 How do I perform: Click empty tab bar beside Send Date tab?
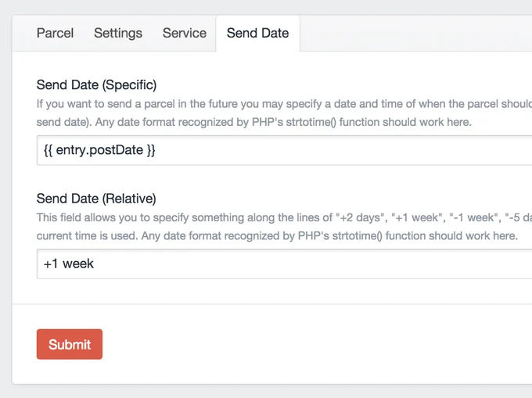click(x=414, y=33)
